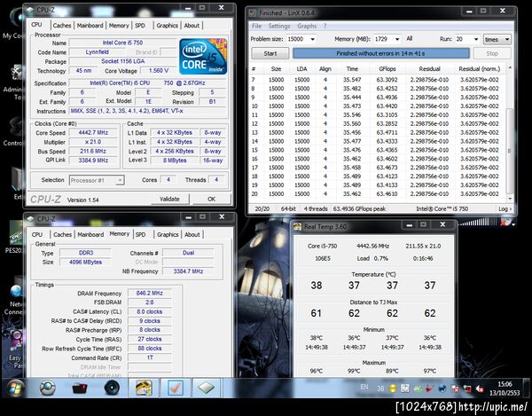Open the LinX checkmark taskbar button
Viewport: 532px width, 416px height.
tap(175, 388)
